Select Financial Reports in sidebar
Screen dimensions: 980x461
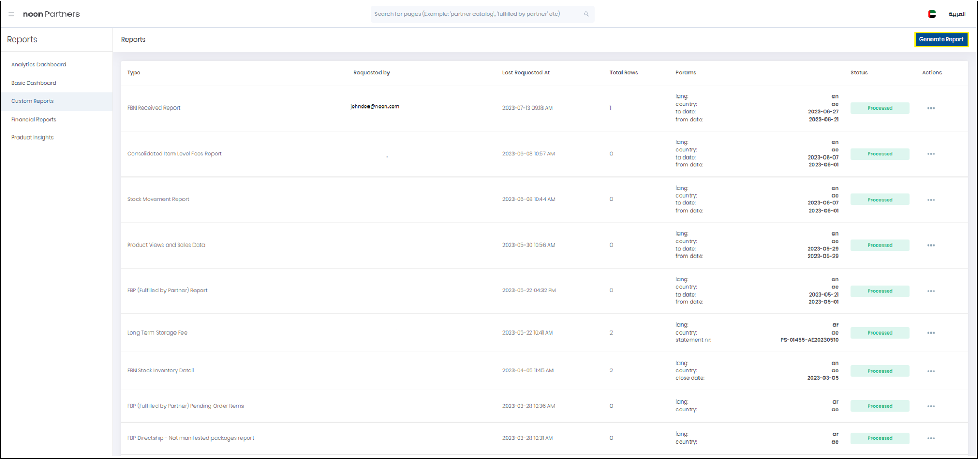point(34,120)
